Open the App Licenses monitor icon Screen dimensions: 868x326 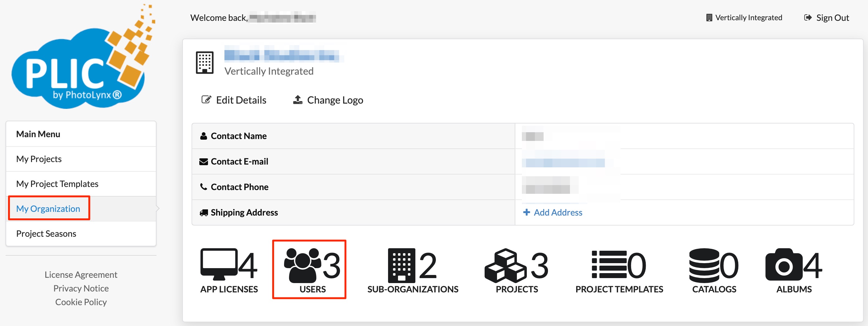[219, 264]
